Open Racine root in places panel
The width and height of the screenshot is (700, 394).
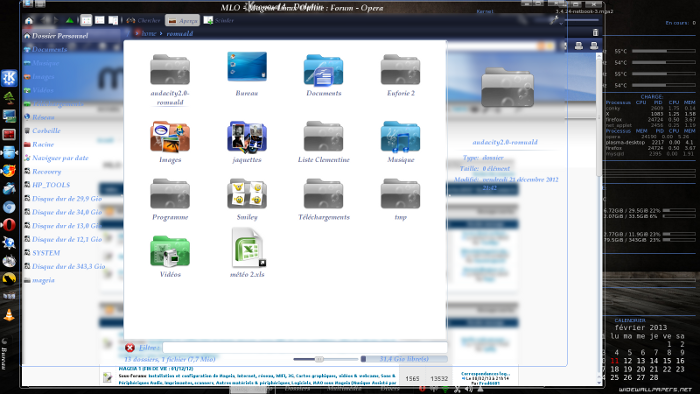[x=43, y=144]
